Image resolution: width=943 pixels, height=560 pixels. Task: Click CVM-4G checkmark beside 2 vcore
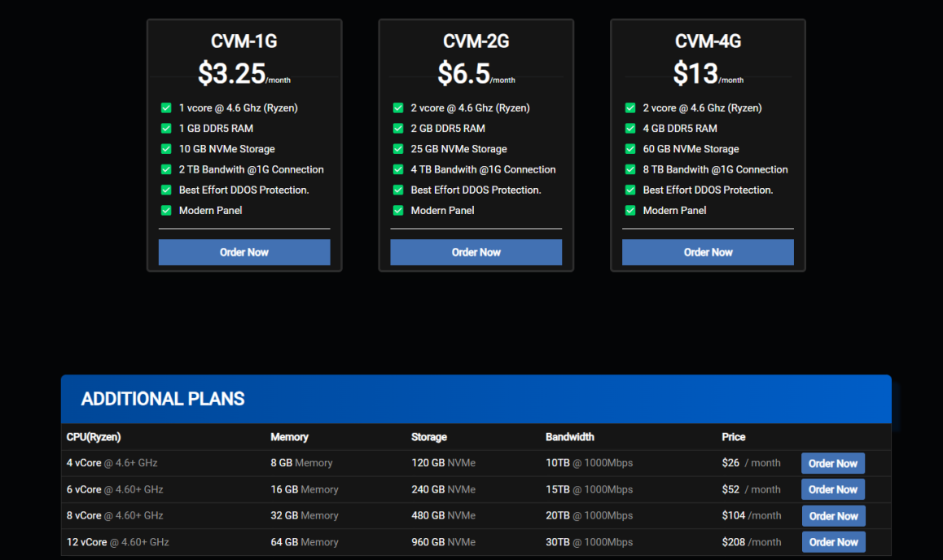click(x=630, y=108)
